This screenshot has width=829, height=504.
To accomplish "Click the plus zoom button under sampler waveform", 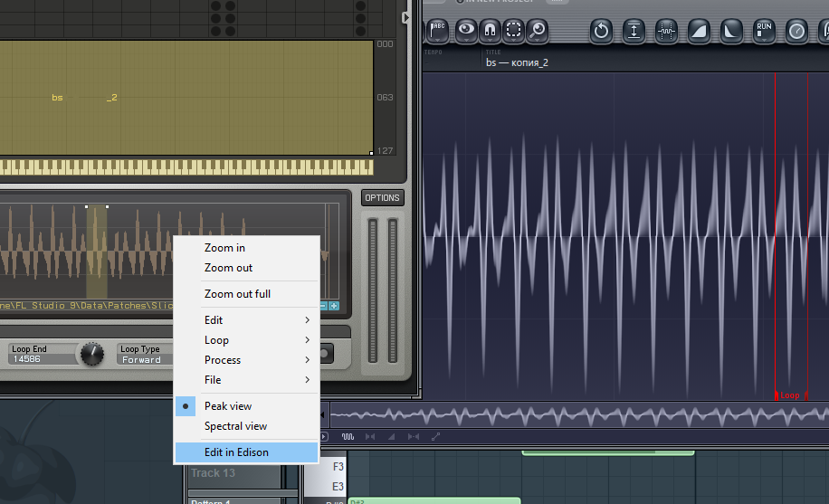I will 334,306.
